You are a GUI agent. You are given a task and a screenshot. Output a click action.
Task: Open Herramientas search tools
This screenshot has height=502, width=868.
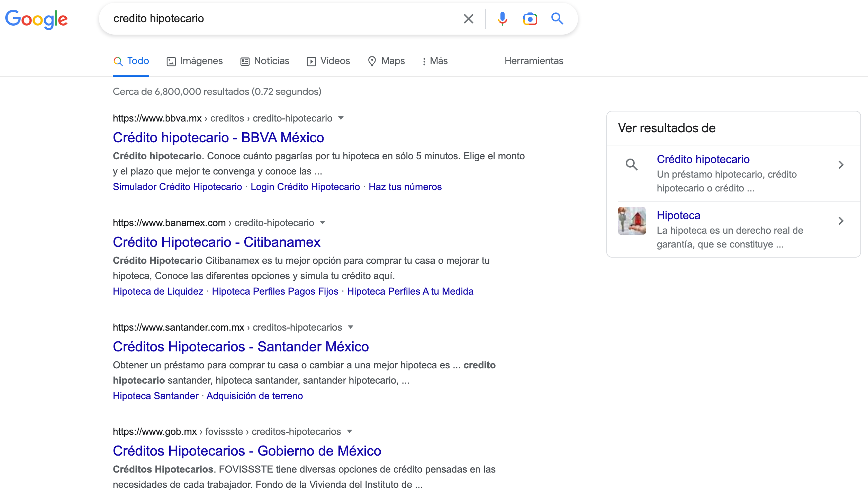534,61
